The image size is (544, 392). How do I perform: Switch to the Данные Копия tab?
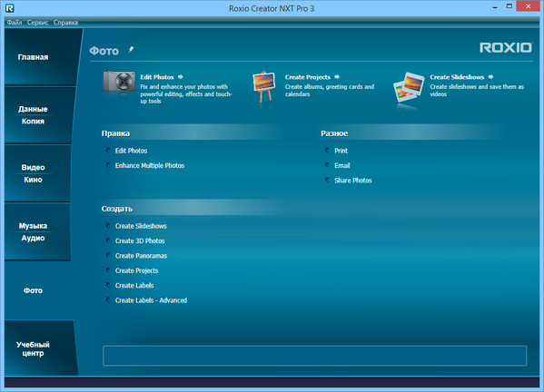click(39, 115)
